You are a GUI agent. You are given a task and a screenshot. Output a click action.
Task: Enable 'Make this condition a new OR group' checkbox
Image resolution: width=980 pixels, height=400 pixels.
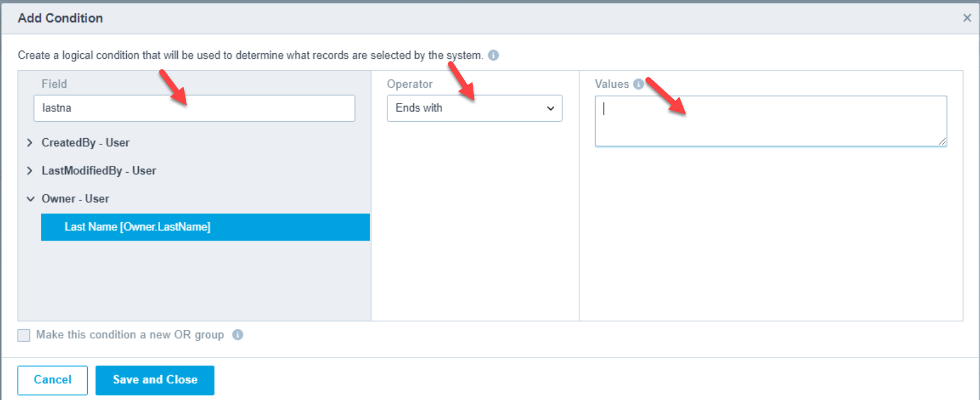(24, 335)
